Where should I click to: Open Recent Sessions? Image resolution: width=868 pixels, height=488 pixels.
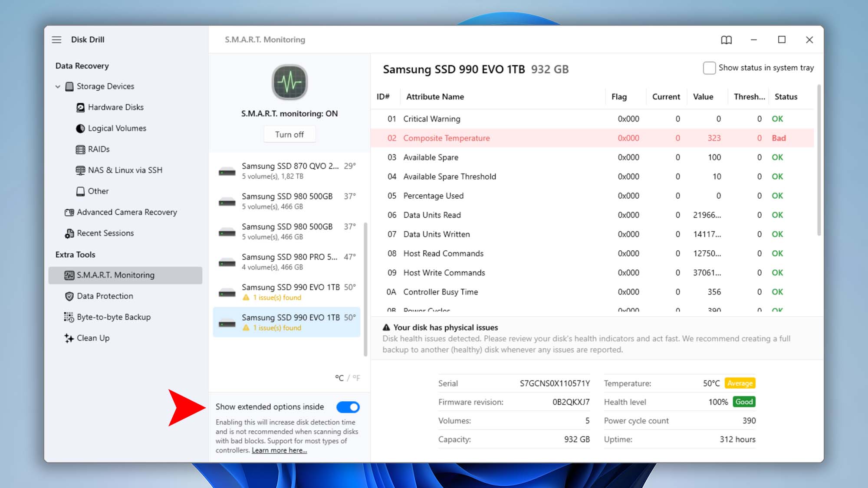[x=105, y=233]
